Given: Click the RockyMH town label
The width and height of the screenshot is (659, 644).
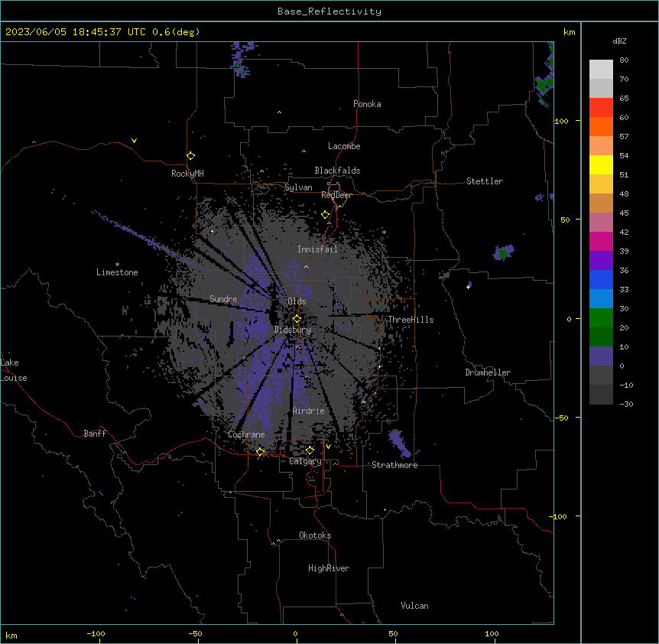Looking at the screenshot, I should 187,174.
